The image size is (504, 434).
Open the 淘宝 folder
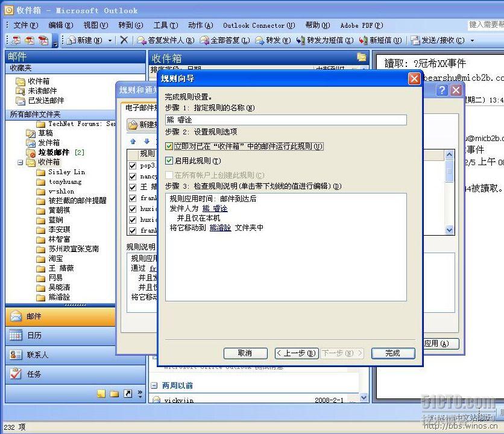click(x=50, y=259)
